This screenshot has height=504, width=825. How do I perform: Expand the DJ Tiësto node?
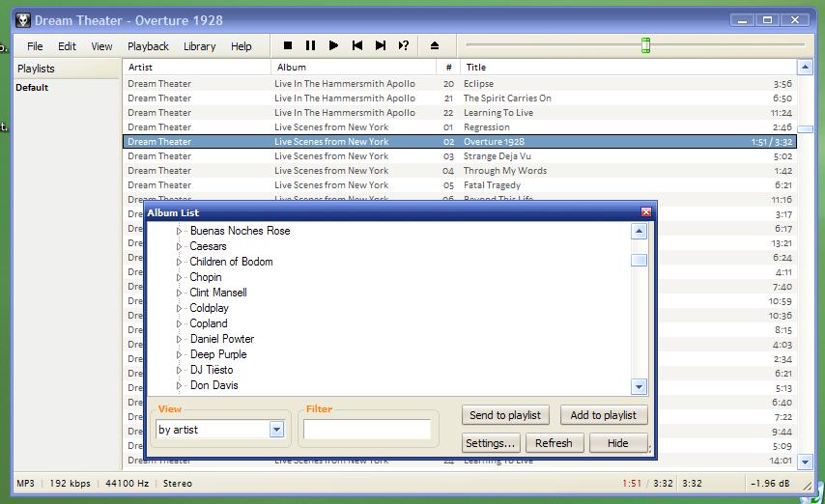179,370
